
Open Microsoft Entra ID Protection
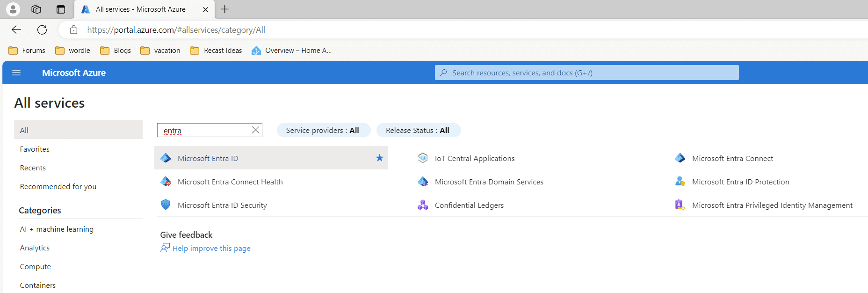click(x=740, y=182)
